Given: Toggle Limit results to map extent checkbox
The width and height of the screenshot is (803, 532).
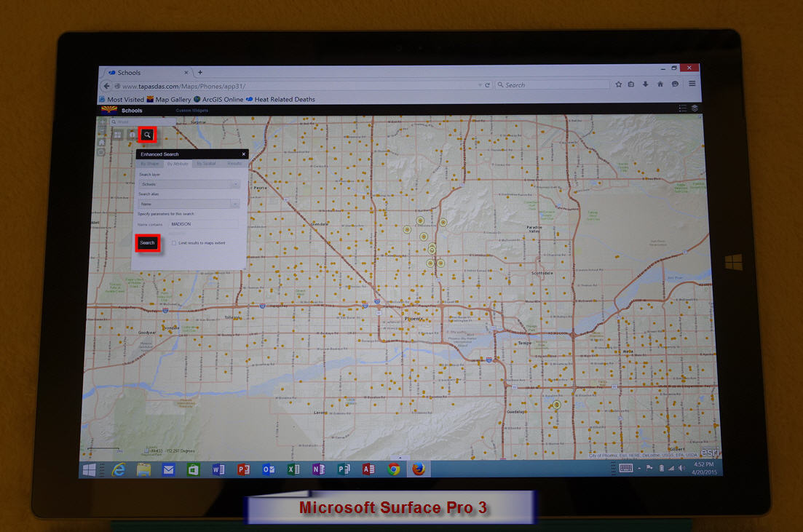Looking at the screenshot, I should click(174, 243).
